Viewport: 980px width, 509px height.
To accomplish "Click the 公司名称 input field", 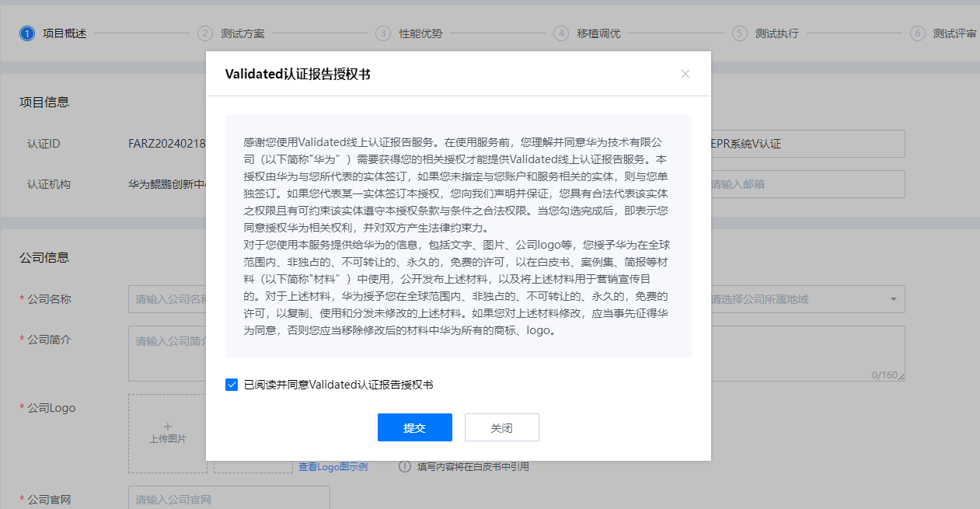I will click(x=167, y=299).
